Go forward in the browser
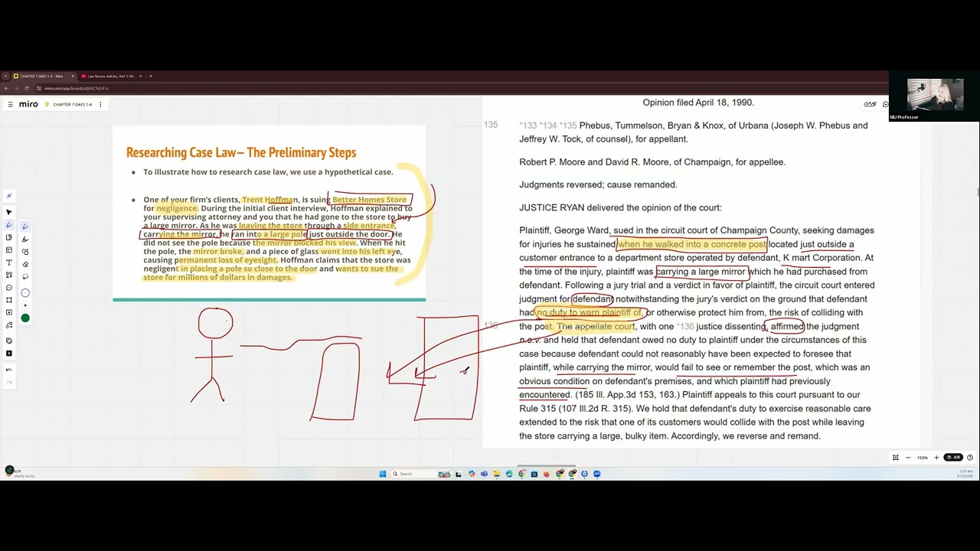980x551 pixels. (16, 88)
